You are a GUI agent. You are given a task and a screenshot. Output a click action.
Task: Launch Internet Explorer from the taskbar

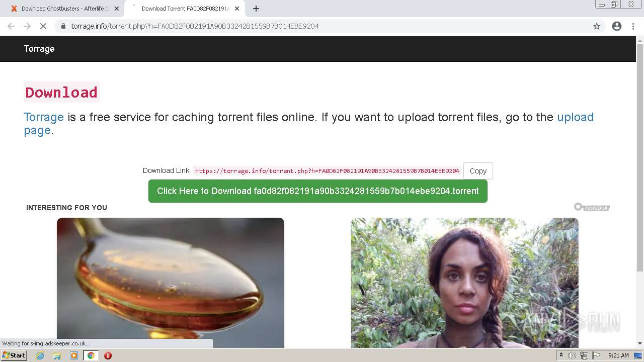click(40, 355)
